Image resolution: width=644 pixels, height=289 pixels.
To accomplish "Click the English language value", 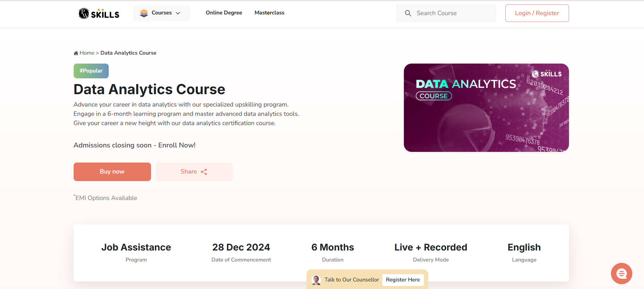I will pos(524,247).
